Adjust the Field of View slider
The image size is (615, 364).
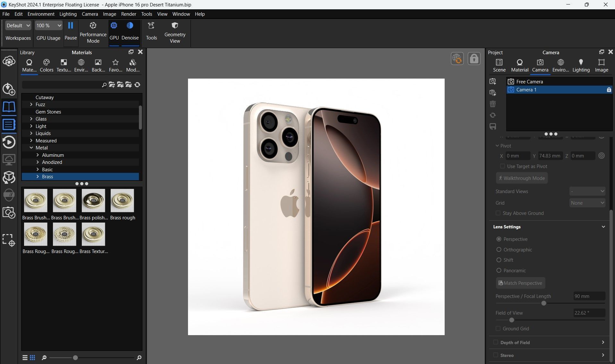(511, 320)
